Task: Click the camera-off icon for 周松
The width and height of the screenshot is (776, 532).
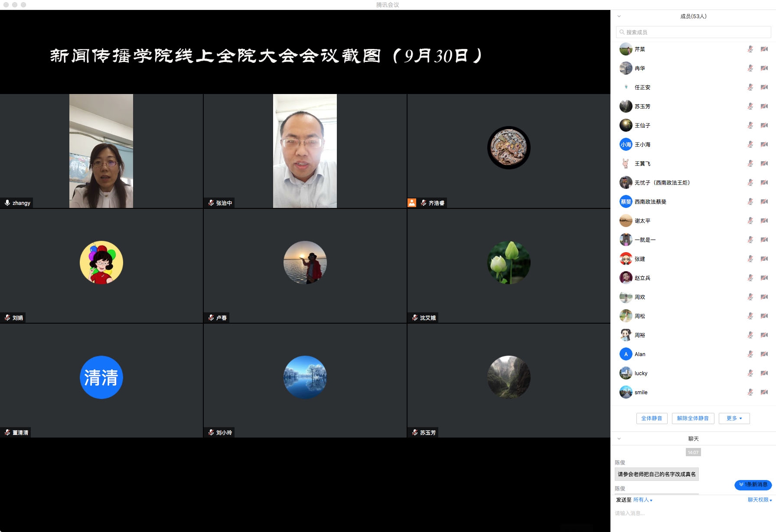Action: (764, 316)
